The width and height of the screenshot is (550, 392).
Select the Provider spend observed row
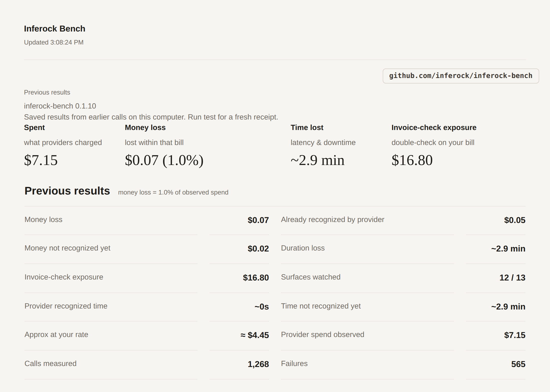[x=403, y=335]
